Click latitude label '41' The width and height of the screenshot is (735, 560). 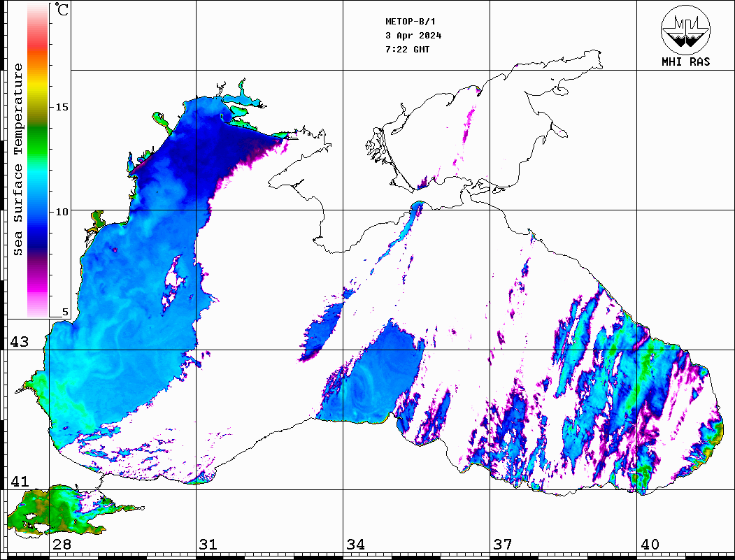20,482
